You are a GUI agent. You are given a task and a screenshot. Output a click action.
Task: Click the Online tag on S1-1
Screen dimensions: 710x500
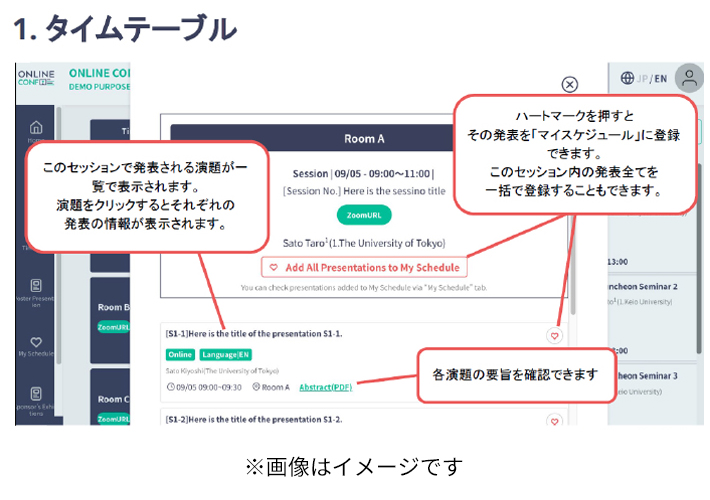tap(180, 355)
